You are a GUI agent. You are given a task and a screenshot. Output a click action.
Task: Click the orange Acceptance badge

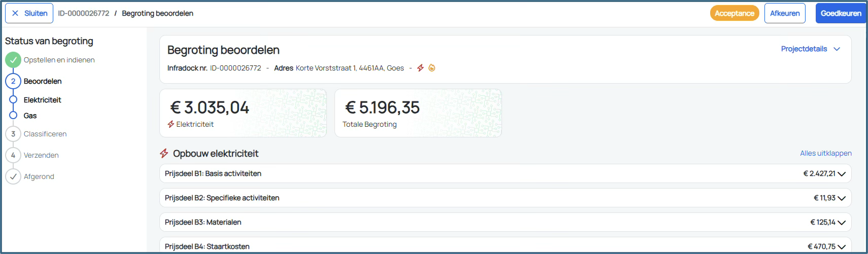(735, 13)
